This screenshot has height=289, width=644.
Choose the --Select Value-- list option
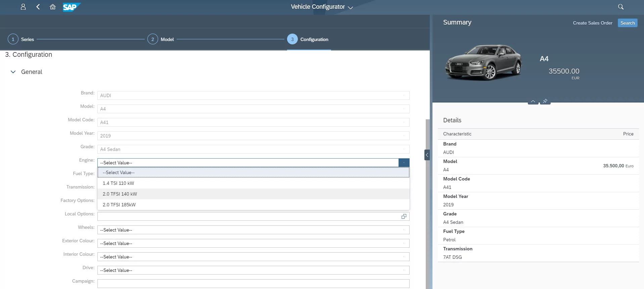point(254,172)
